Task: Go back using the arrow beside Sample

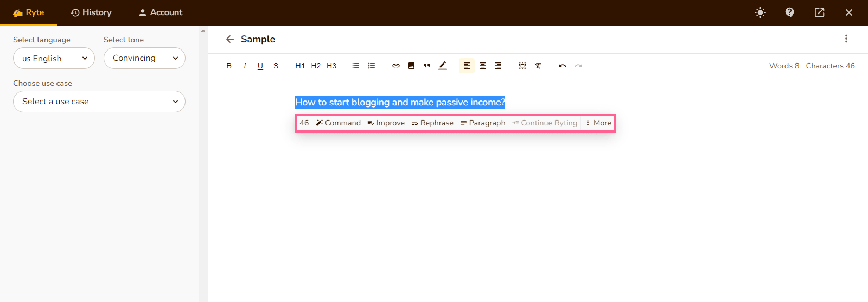Action: coord(230,39)
